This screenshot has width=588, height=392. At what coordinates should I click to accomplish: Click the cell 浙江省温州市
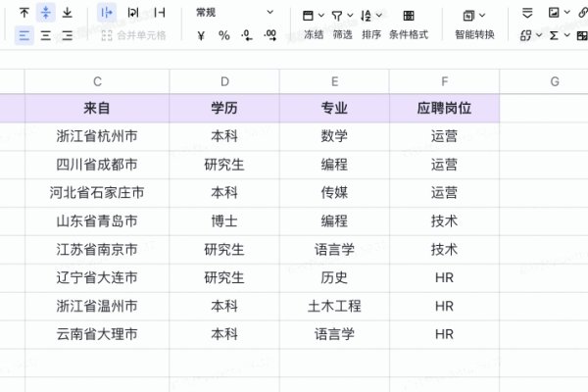coord(97,306)
